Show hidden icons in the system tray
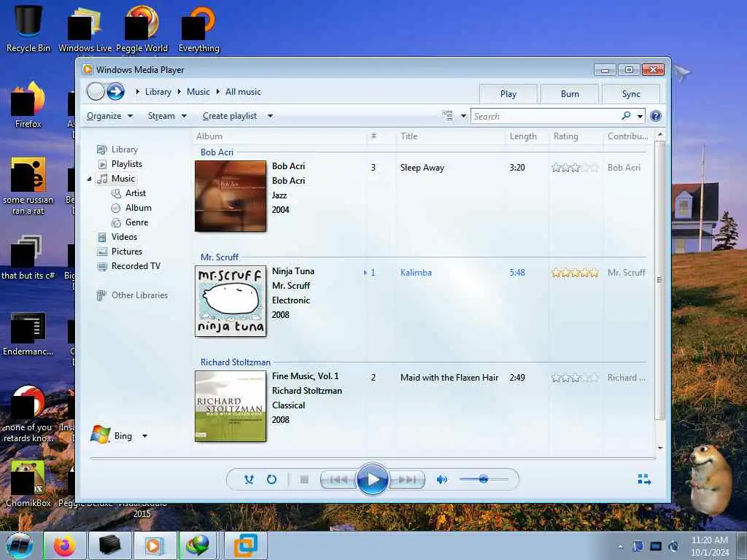Viewport: 747px width, 560px height. point(620,546)
